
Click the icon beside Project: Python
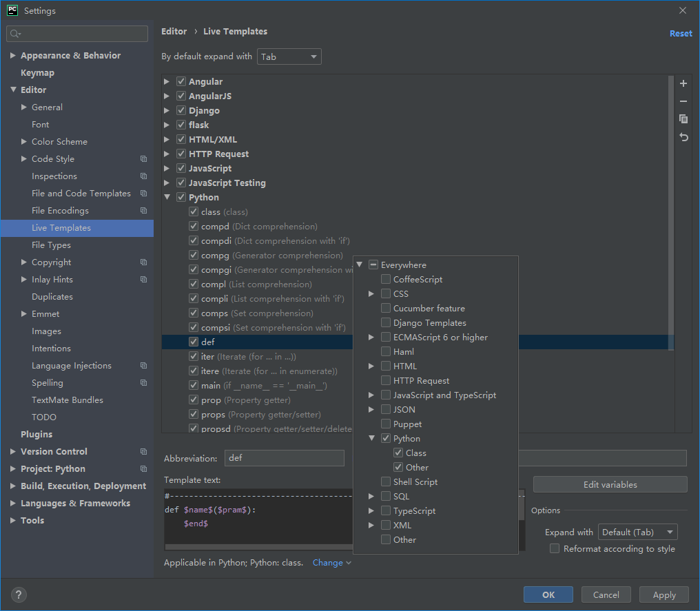(x=143, y=469)
